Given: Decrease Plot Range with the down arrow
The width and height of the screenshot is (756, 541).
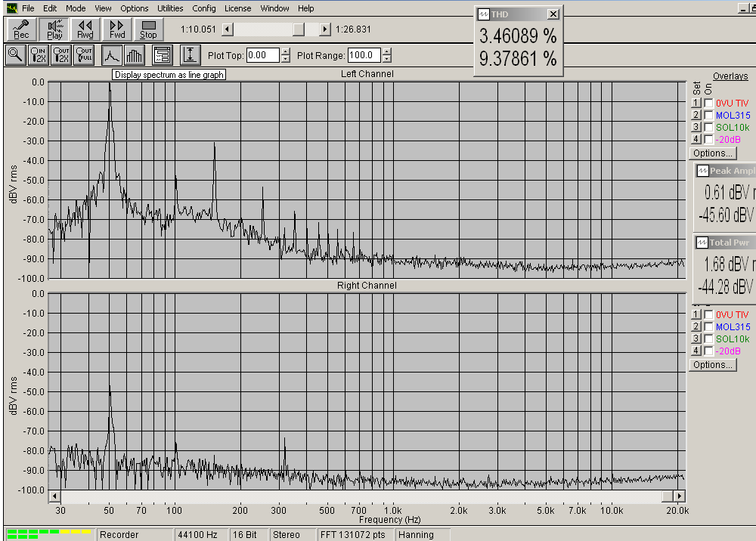Looking at the screenshot, I should pos(387,59).
